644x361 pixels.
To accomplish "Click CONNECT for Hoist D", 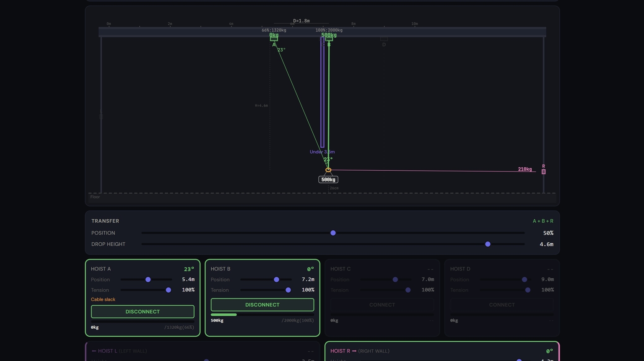I will [501, 305].
